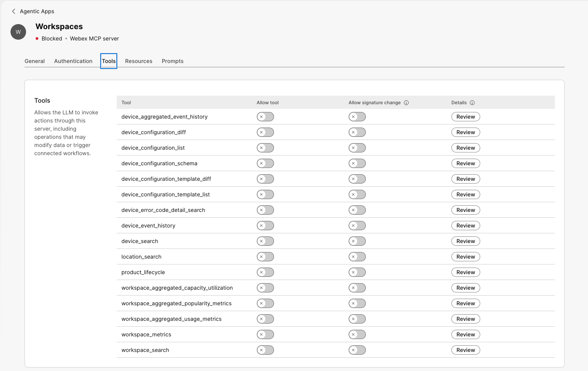
Task: Turn on Allow tool for workspace_aggregated_capacity_utilization
Action: [x=265, y=288]
